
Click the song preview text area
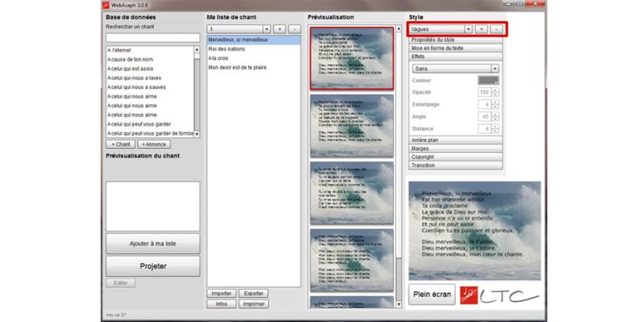[153, 206]
